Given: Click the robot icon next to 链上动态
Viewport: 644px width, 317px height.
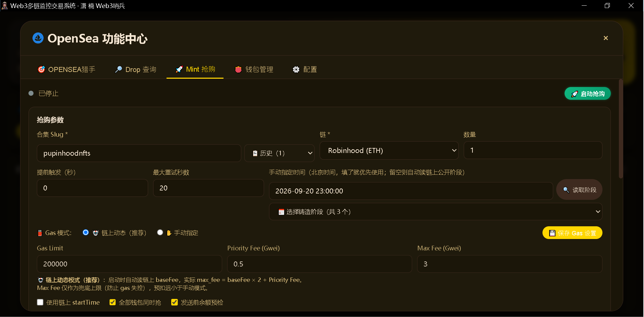Looking at the screenshot, I should [95, 233].
